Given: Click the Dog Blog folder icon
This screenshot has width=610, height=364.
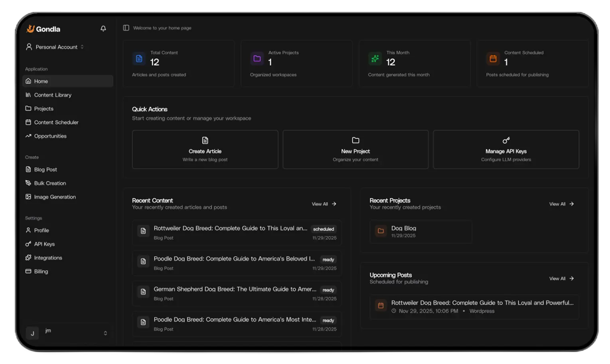Looking at the screenshot, I should [380, 231].
